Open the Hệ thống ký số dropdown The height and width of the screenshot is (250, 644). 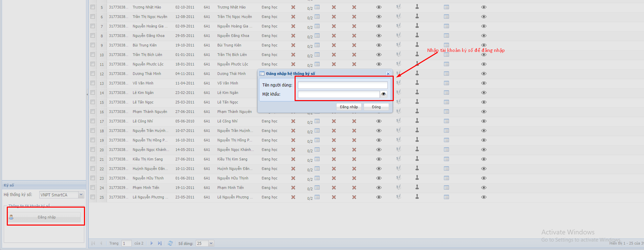tap(81, 195)
